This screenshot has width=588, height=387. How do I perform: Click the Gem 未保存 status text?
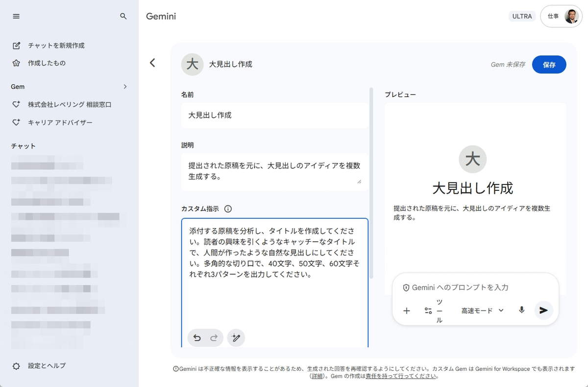coord(508,65)
